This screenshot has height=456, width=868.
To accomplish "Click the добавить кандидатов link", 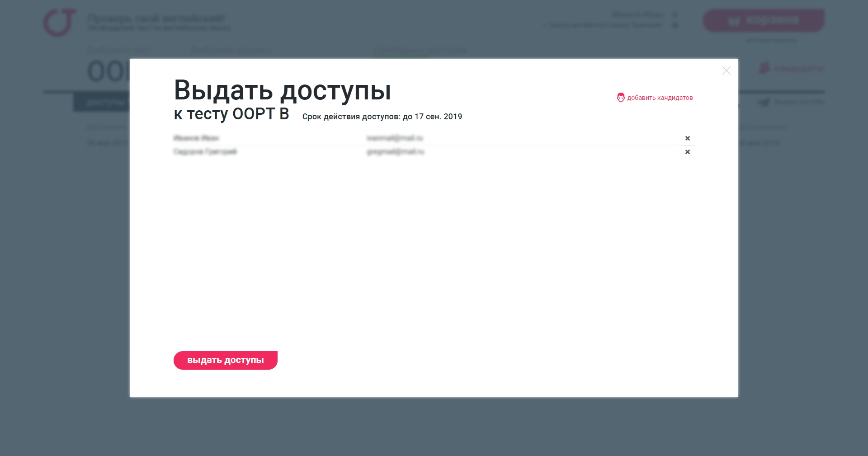I will pyautogui.click(x=660, y=98).
